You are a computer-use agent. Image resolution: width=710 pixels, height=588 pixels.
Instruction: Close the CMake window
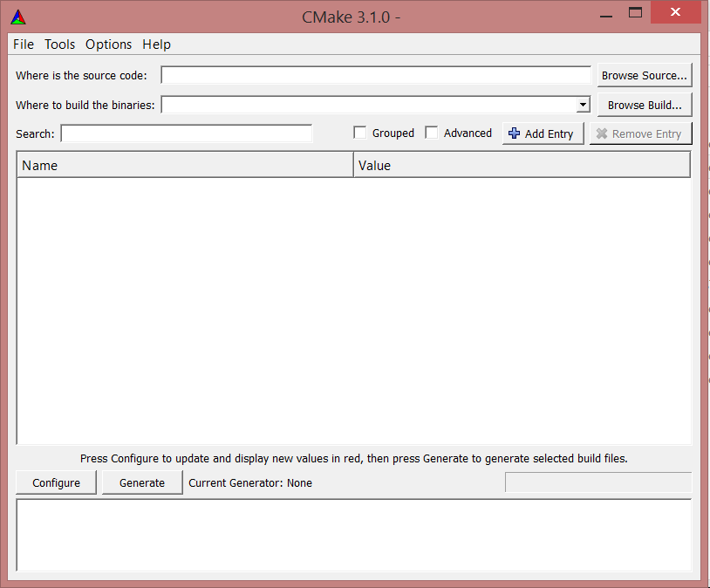(676, 12)
